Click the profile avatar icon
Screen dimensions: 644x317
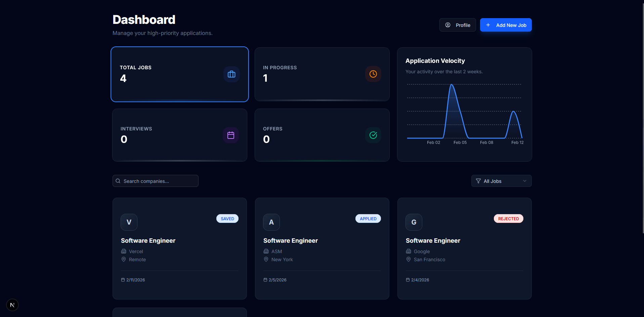pyautogui.click(x=448, y=25)
